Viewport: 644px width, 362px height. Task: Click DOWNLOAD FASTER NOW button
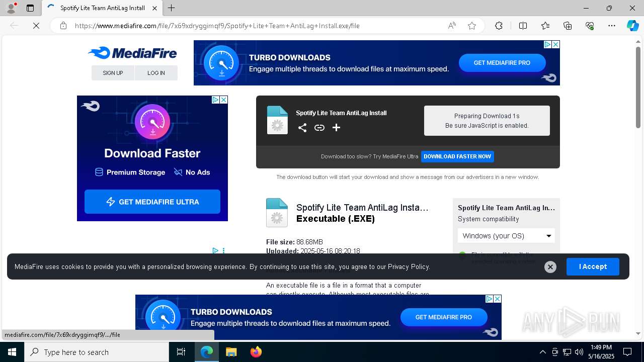click(x=457, y=156)
